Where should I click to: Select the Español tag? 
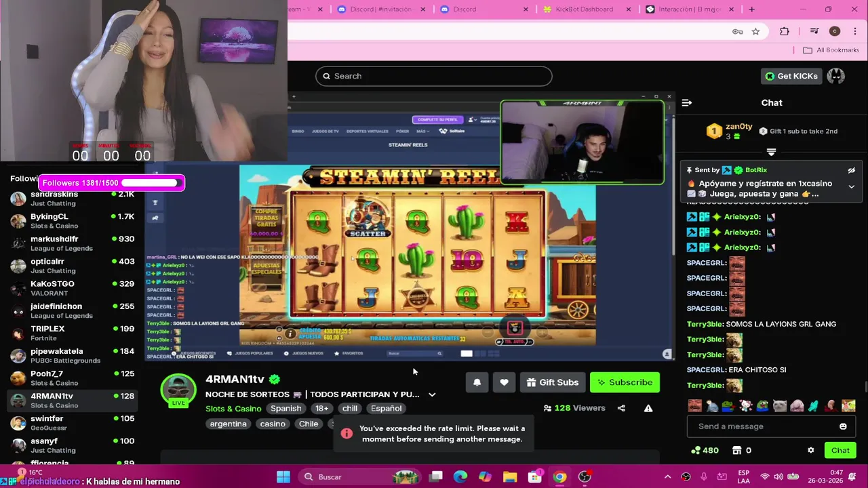pos(386,409)
